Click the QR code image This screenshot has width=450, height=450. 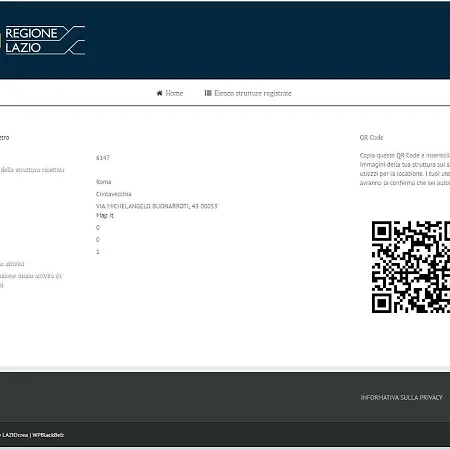tap(411, 267)
